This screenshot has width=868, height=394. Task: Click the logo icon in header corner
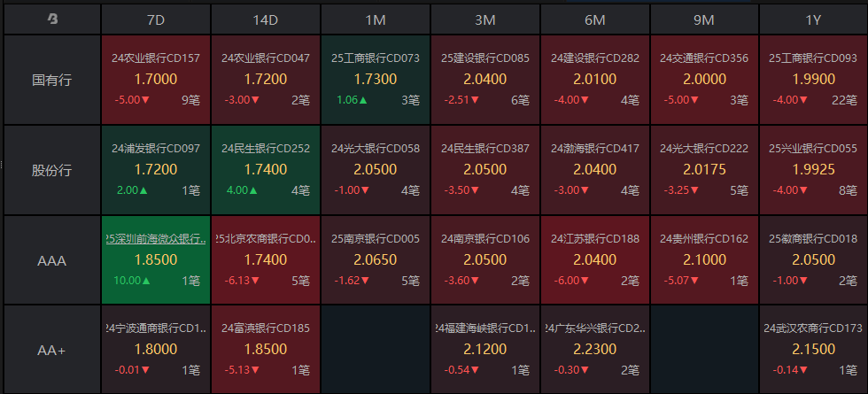pos(52,19)
